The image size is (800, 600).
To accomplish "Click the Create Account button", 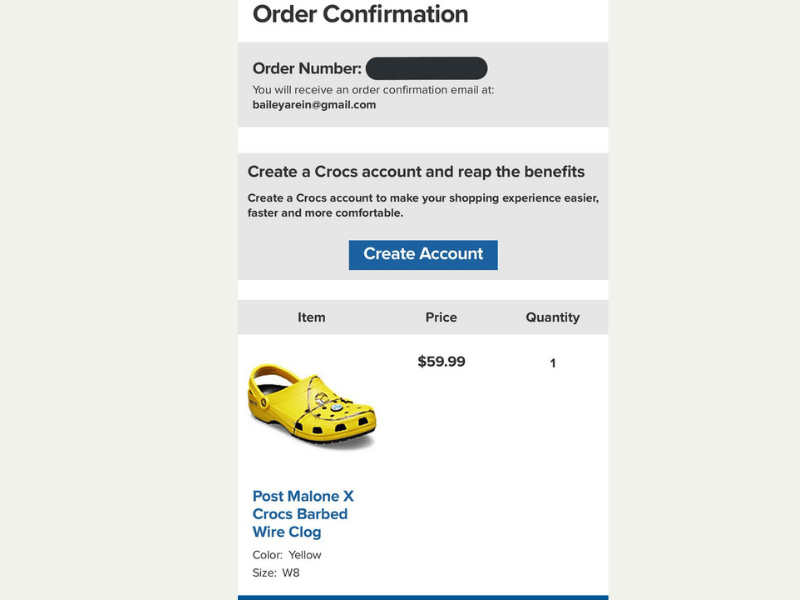I will click(x=423, y=254).
